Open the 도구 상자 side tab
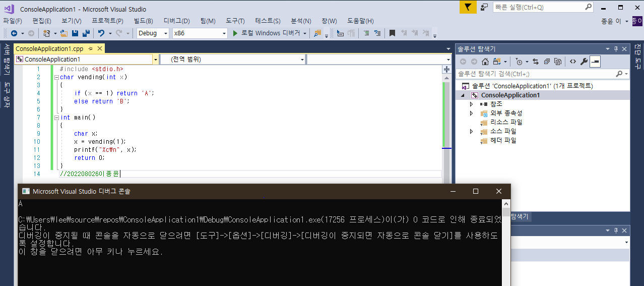This screenshot has height=286, width=644. tap(7, 94)
